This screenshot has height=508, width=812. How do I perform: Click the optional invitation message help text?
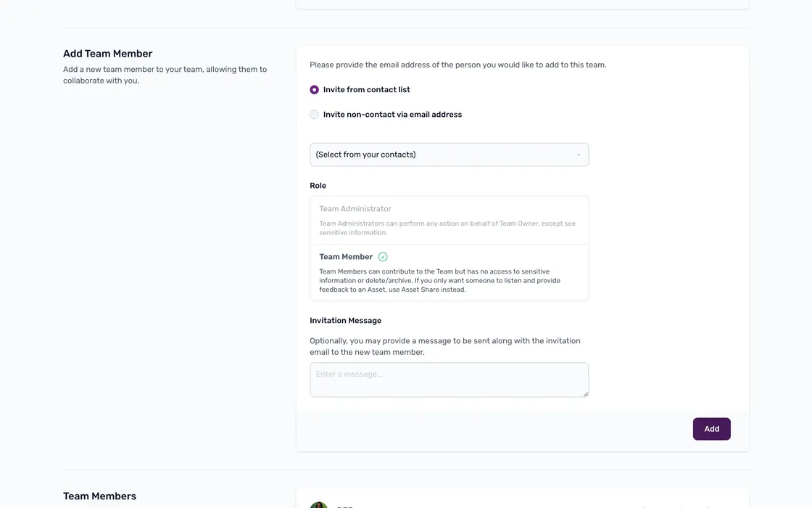pyautogui.click(x=444, y=346)
